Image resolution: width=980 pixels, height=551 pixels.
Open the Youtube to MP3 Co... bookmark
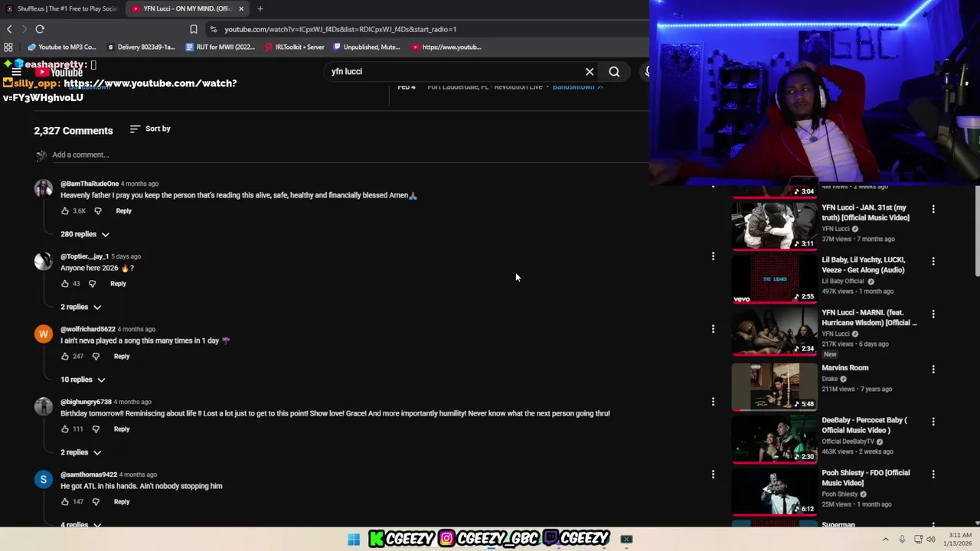pyautogui.click(x=62, y=47)
